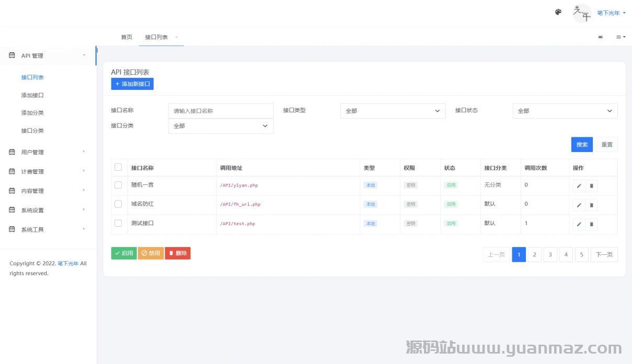632x364 pixels.
Task: Check the 随机一言 row checkbox
Action: pos(118,185)
